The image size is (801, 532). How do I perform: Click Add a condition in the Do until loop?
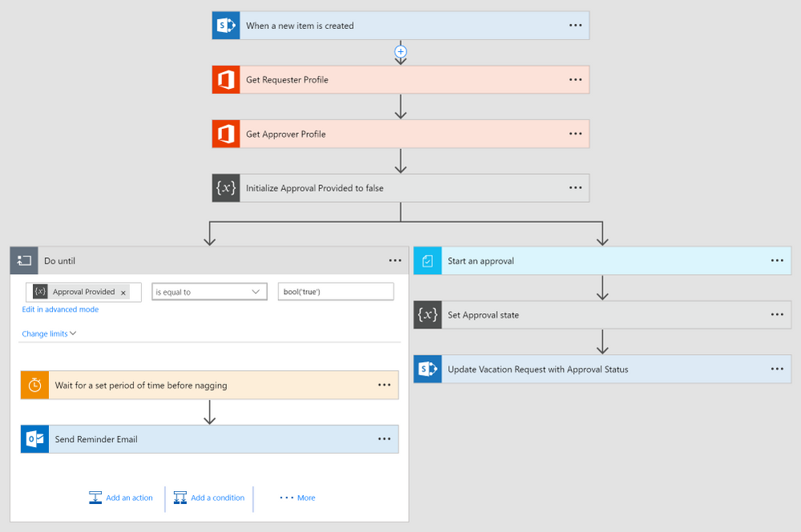coord(209,497)
